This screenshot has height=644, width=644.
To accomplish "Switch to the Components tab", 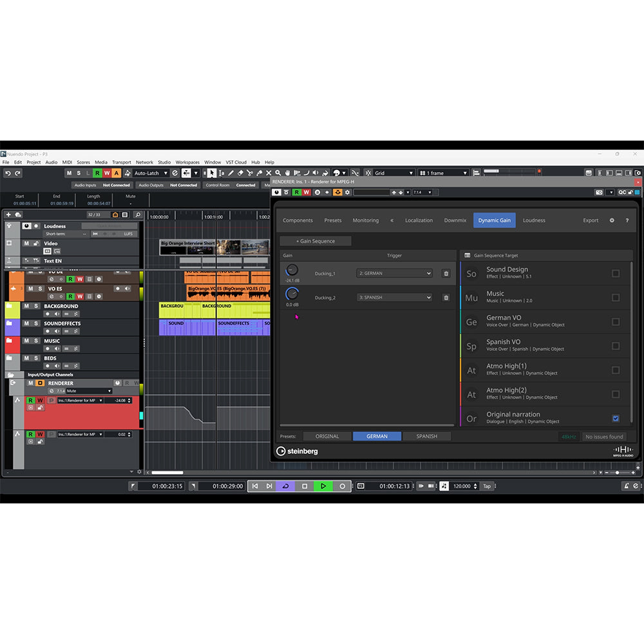I will [298, 220].
